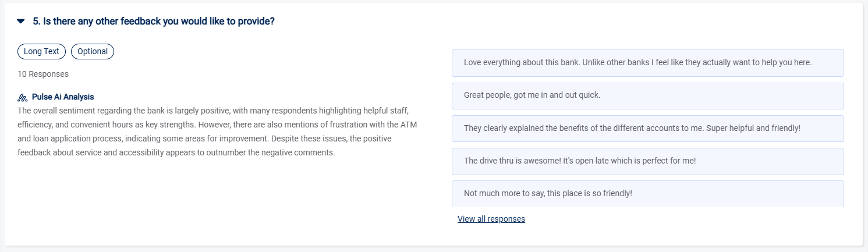868x252 pixels.
Task: Click the 10 Responses count
Action: click(x=43, y=74)
